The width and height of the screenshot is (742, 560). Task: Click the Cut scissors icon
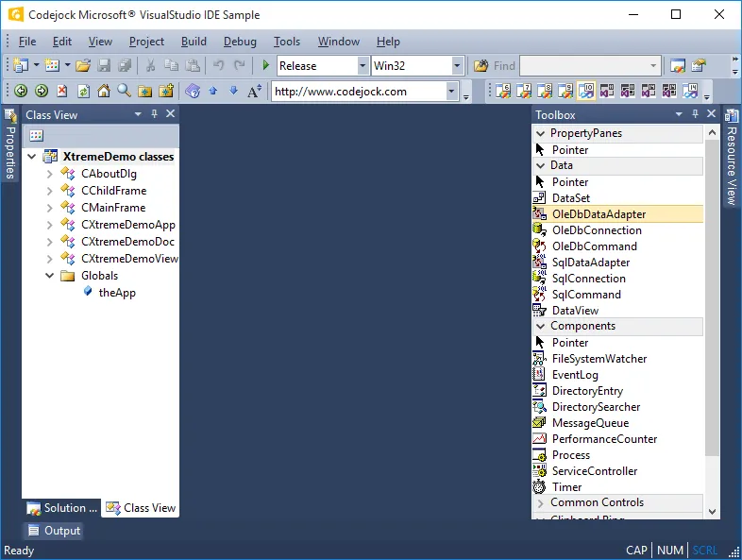(x=150, y=65)
